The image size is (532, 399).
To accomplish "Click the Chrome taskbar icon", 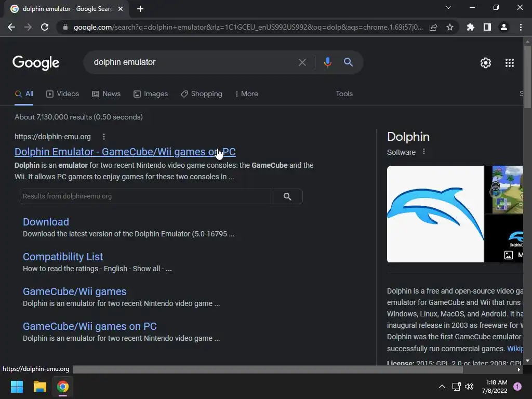I will pos(63,387).
